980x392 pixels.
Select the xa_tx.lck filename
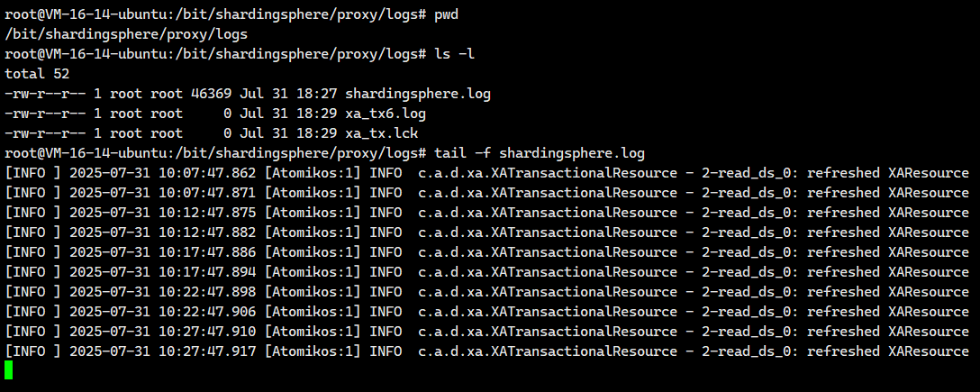point(381,133)
